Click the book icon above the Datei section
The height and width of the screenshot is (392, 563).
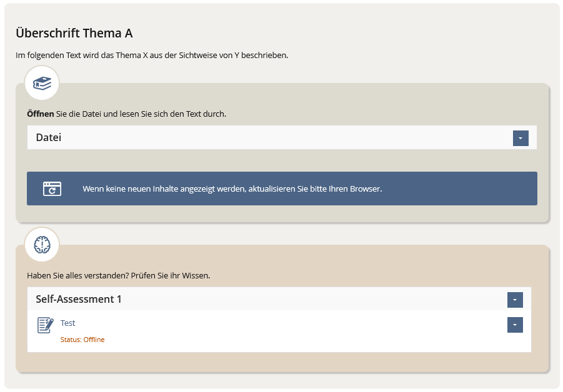pos(42,83)
